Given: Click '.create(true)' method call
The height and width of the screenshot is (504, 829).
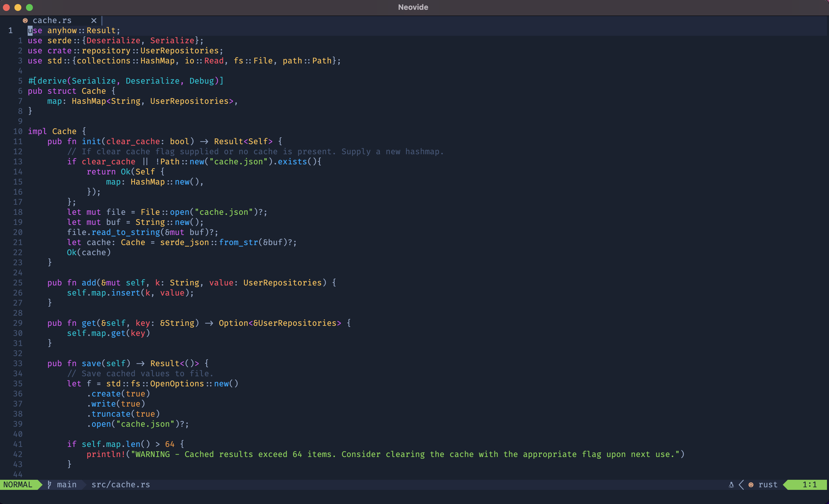Looking at the screenshot, I should 119,394.
